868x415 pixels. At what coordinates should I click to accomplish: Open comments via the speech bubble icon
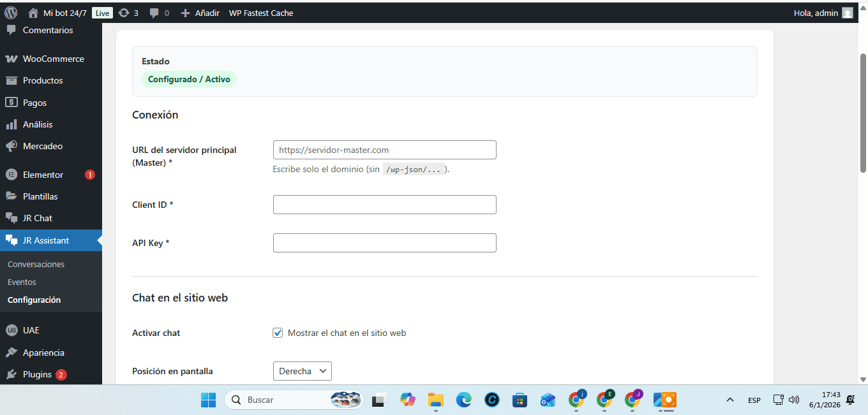[154, 12]
